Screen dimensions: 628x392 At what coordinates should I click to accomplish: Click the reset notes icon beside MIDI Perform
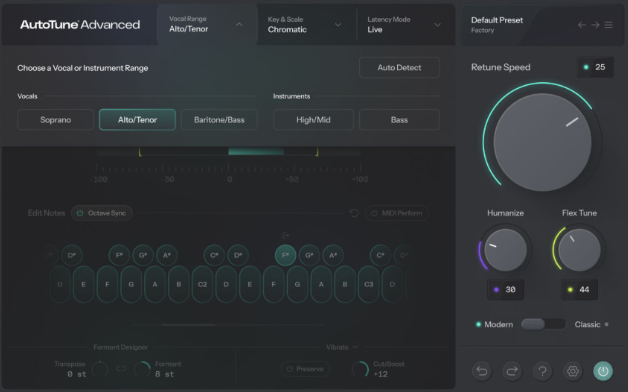354,213
